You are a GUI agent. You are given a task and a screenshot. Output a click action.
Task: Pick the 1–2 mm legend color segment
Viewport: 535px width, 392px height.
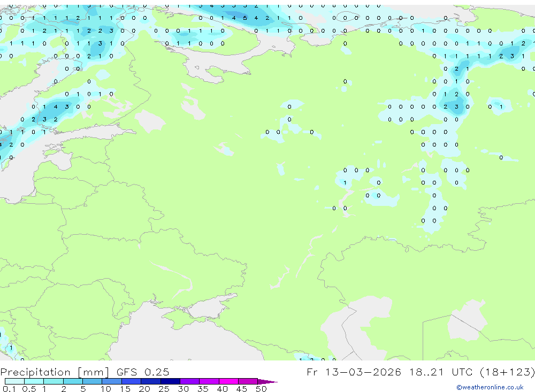click(53, 381)
